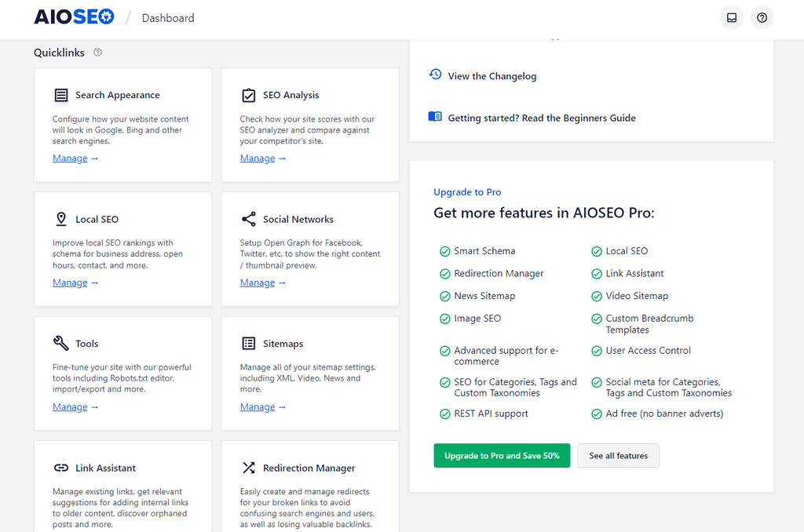Click Social Networks card title
Viewport: 804px width, 532px height.
(298, 220)
